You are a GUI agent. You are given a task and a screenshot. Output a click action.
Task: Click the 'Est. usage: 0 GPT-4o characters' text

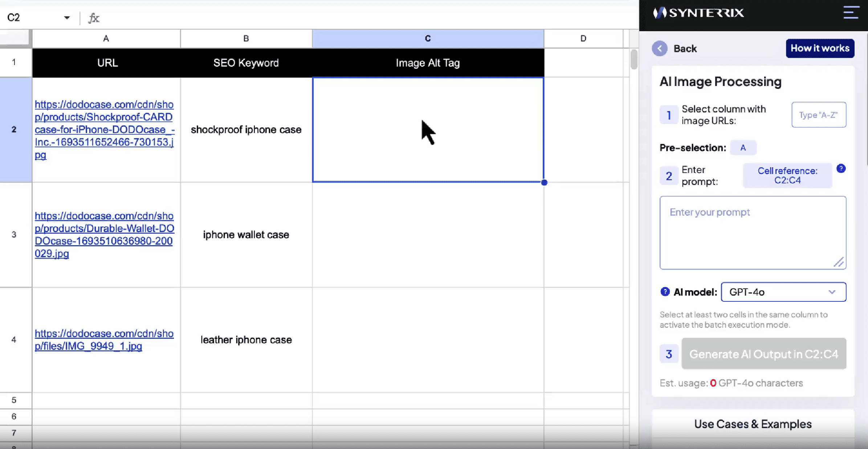pos(731,383)
